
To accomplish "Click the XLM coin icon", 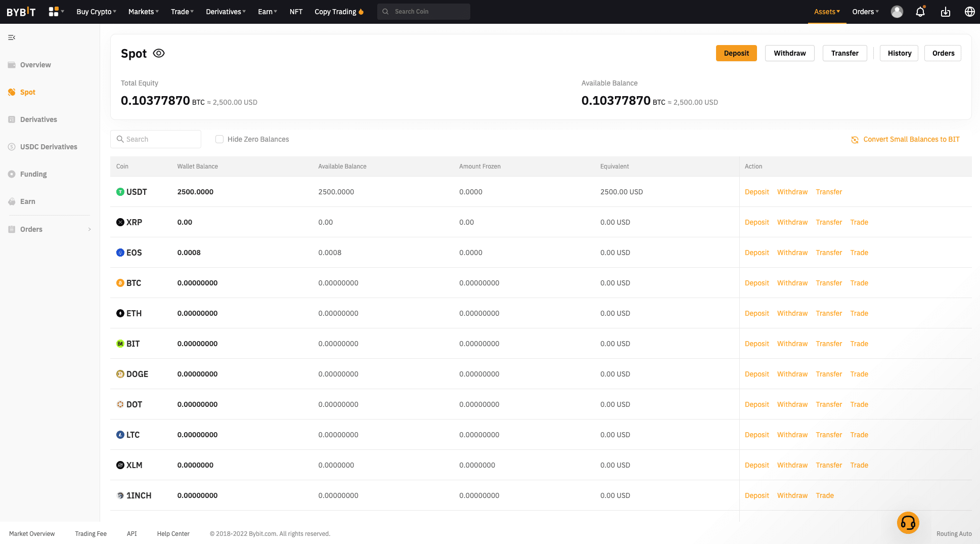I will point(120,465).
